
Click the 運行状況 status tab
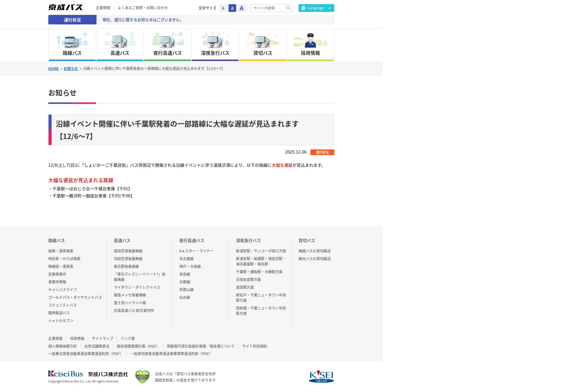point(72,20)
